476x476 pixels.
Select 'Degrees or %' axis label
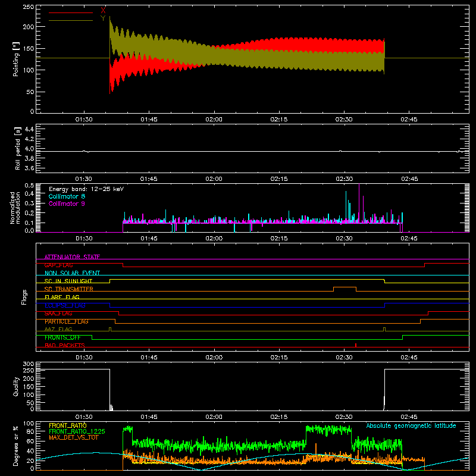coord(16,446)
